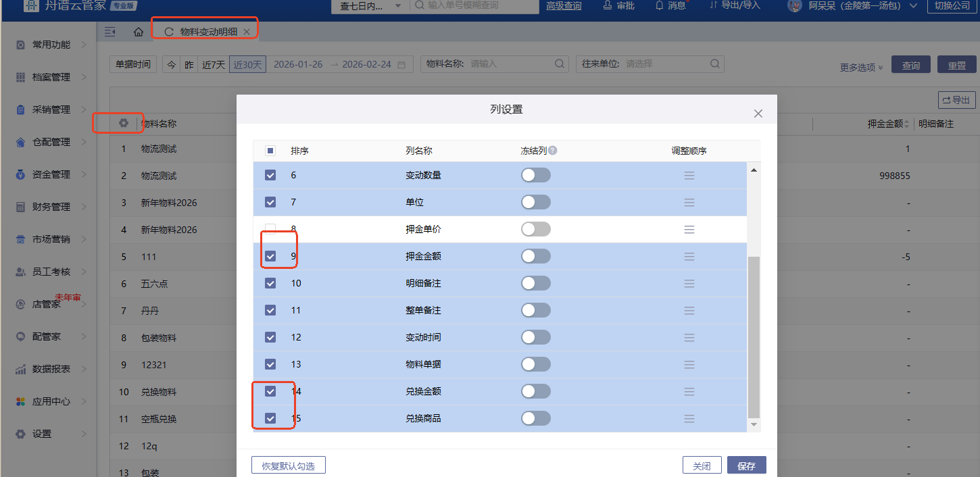Image resolution: width=980 pixels, height=477 pixels.
Task: Collapse the sidebar menu icon
Action: 110,32
